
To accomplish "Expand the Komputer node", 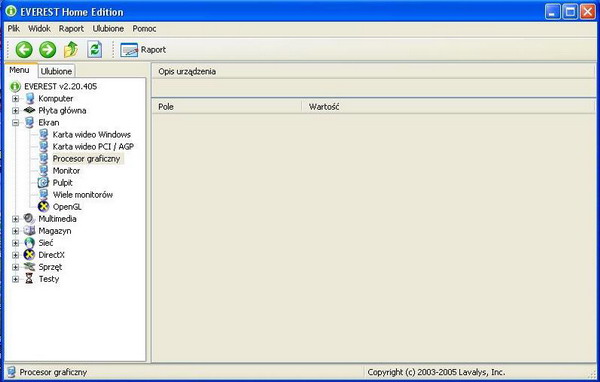I will [x=15, y=99].
